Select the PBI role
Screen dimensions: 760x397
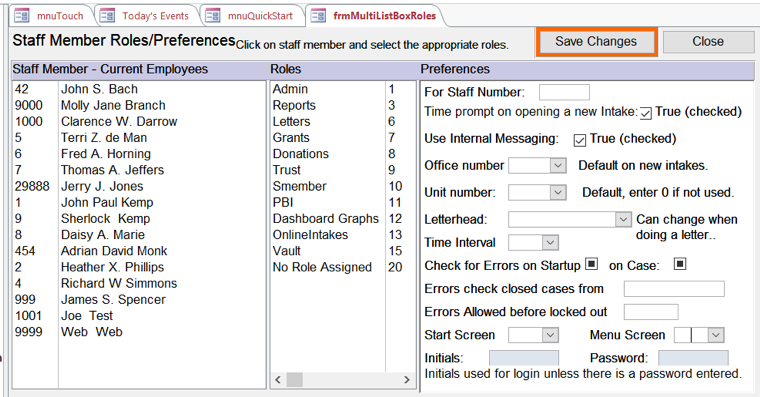click(343, 203)
